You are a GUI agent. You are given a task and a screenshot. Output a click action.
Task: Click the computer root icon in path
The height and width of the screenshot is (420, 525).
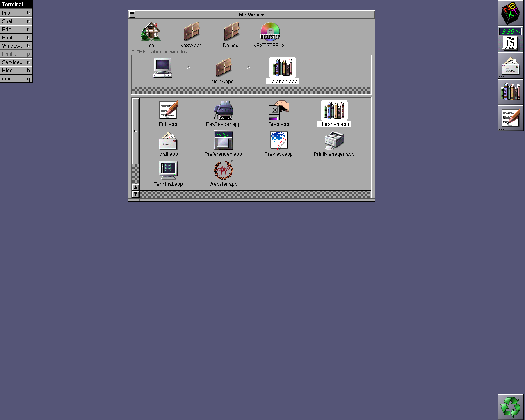(163, 68)
